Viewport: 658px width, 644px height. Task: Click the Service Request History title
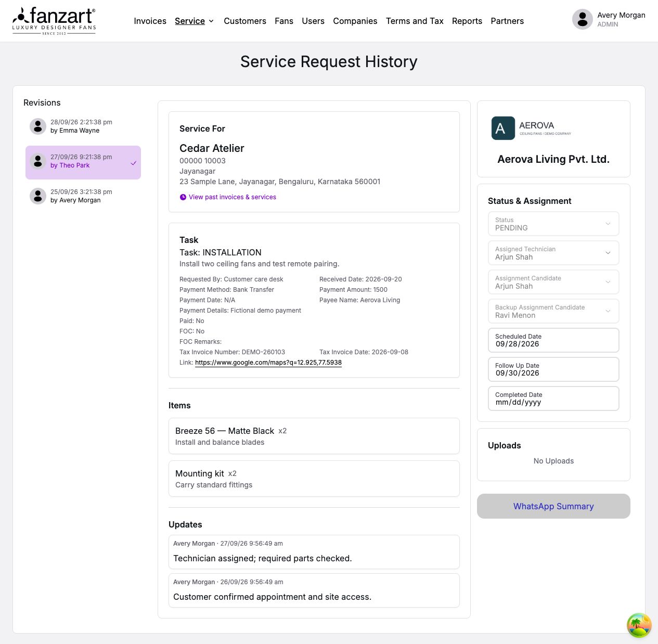pos(329,61)
